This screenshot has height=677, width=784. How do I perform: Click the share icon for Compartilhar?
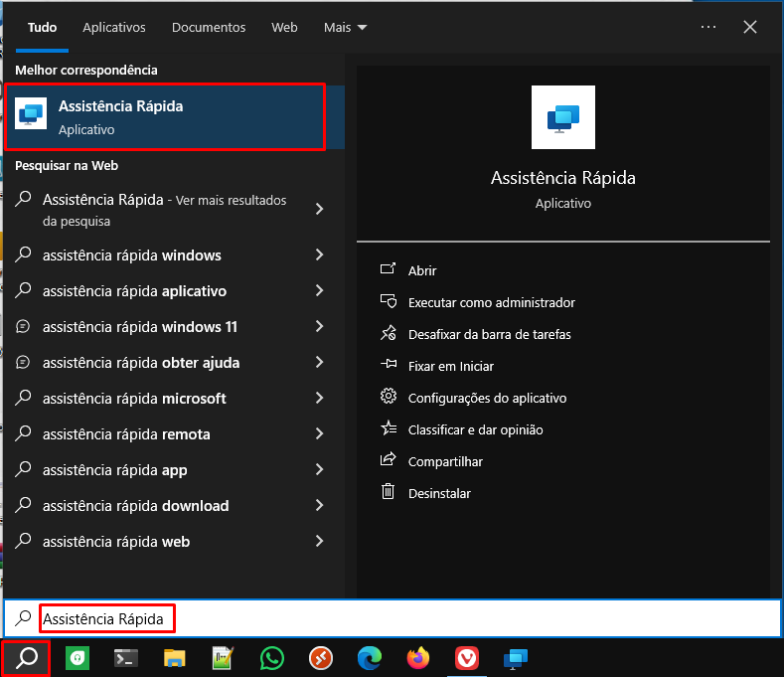pyautogui.click(x=388, y=460)
